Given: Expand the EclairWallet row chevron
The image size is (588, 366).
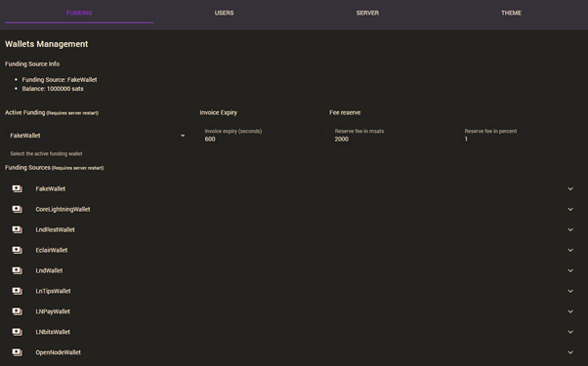Looking at the screenshot, I should pyautogui.click(x=570, y=250).
